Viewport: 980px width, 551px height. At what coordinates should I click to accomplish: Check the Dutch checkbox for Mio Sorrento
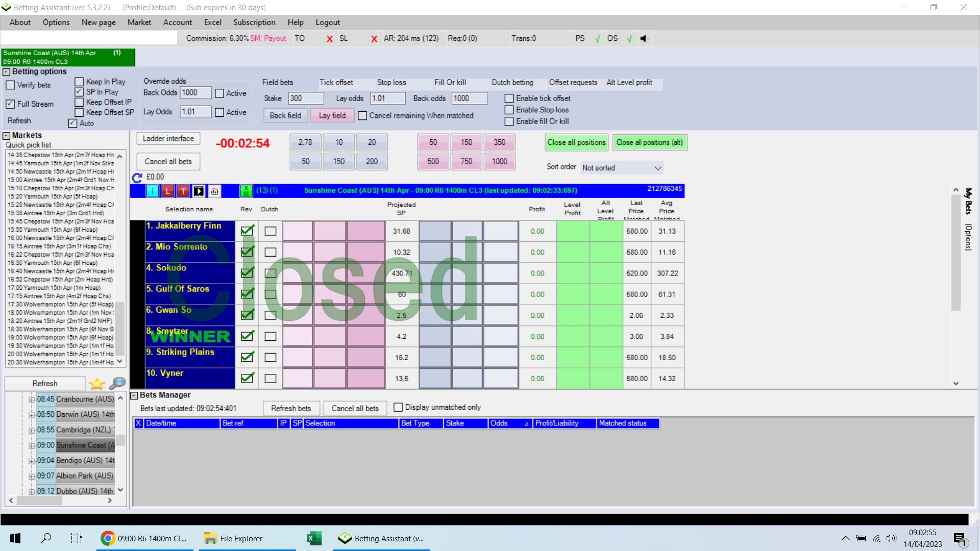270,252
